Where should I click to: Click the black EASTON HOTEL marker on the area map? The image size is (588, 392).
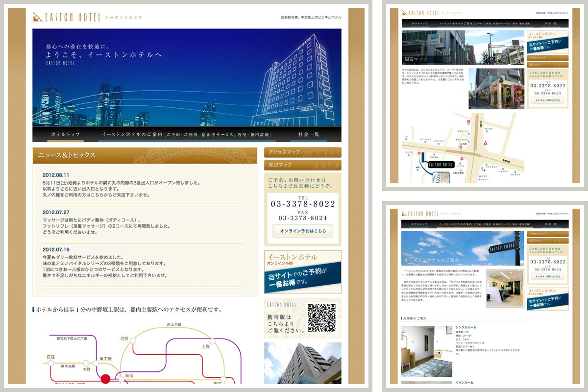[x=439, y=164]
